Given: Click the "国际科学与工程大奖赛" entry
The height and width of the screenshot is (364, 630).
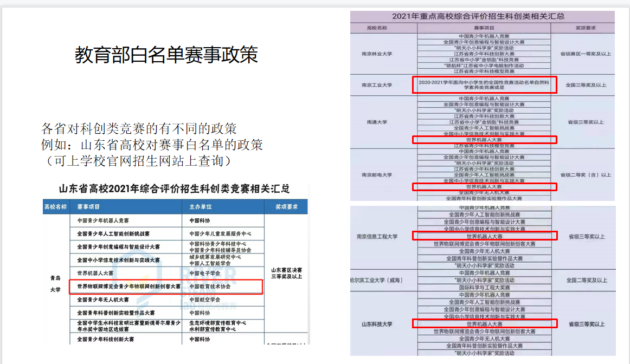Looking at the screenshot, I should 485,288.
